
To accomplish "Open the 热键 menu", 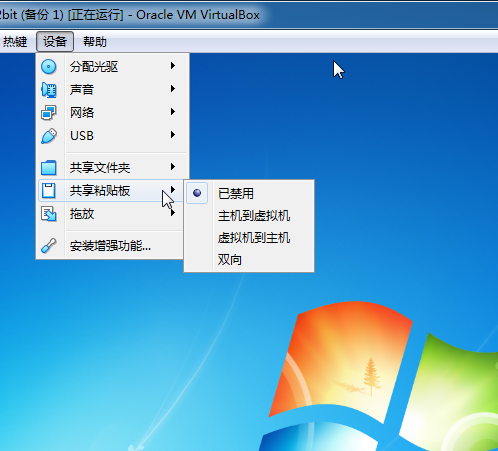I will click(15, 42).
